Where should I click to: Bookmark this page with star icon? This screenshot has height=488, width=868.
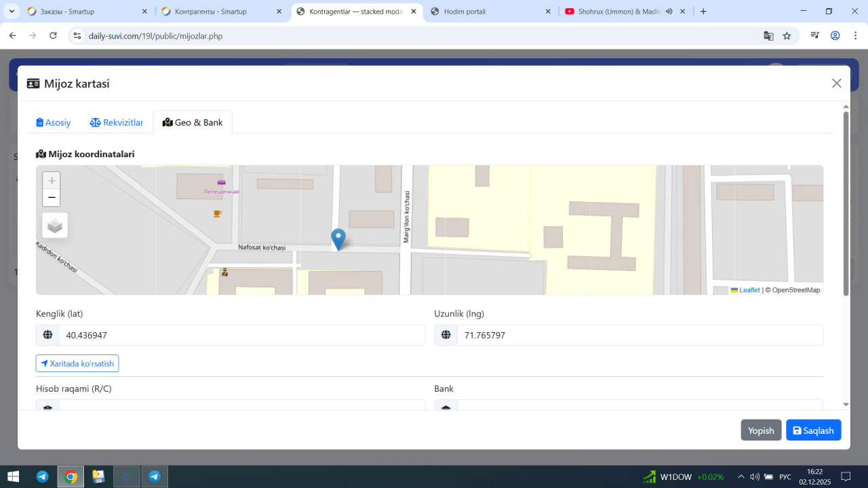787,36
